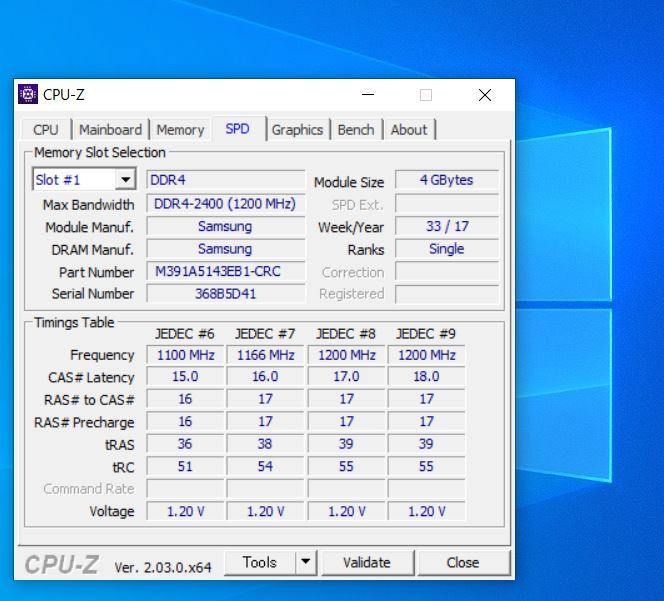Viewport: 664px width, 601px height.
Task: Click the DDR4-2400 (1200 MHz) bandwidth value
Action: coord(226,204)
